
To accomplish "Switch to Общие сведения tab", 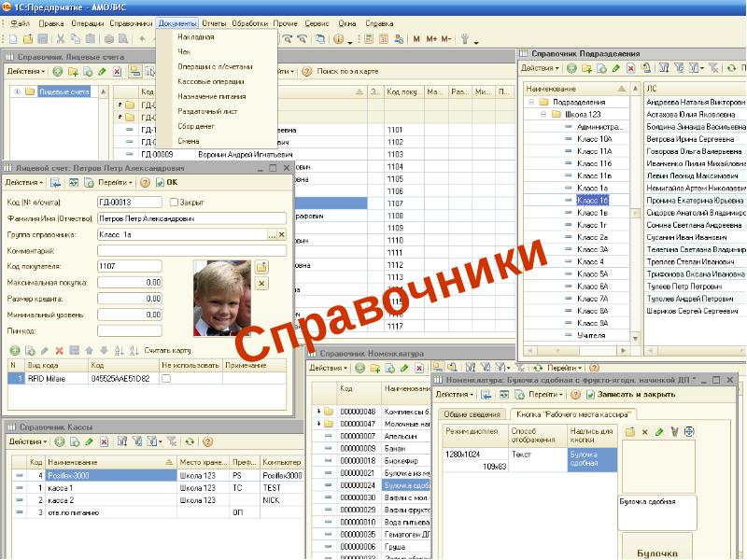I will [x=472, y=414].
